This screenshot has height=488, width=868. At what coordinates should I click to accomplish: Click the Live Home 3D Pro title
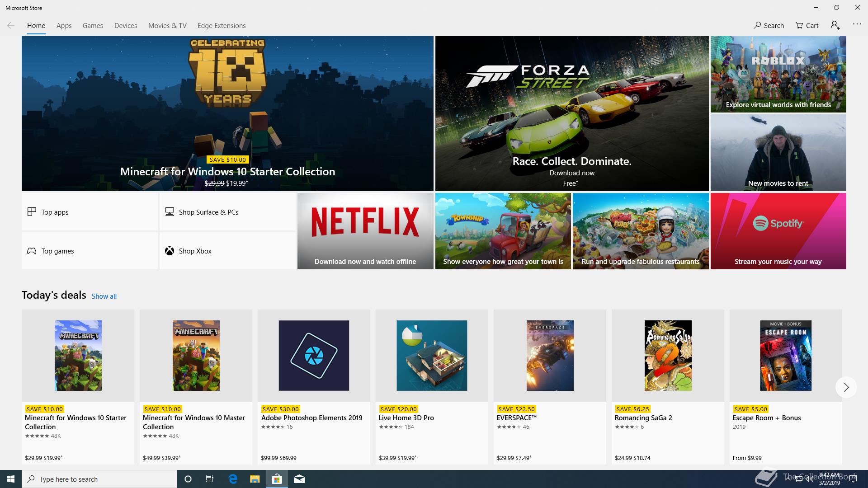pyautogui.click(x=406, y=418)
